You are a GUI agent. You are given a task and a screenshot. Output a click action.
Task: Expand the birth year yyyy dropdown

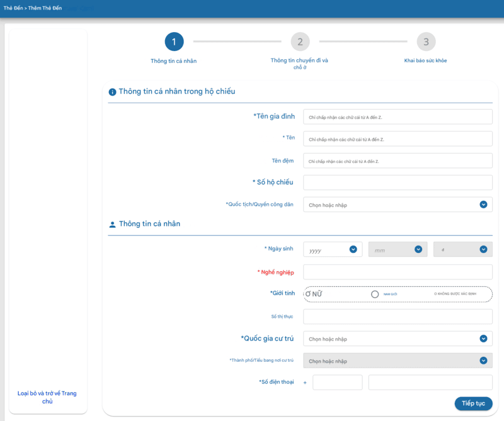pyautogui.click(x=333, y=250)
